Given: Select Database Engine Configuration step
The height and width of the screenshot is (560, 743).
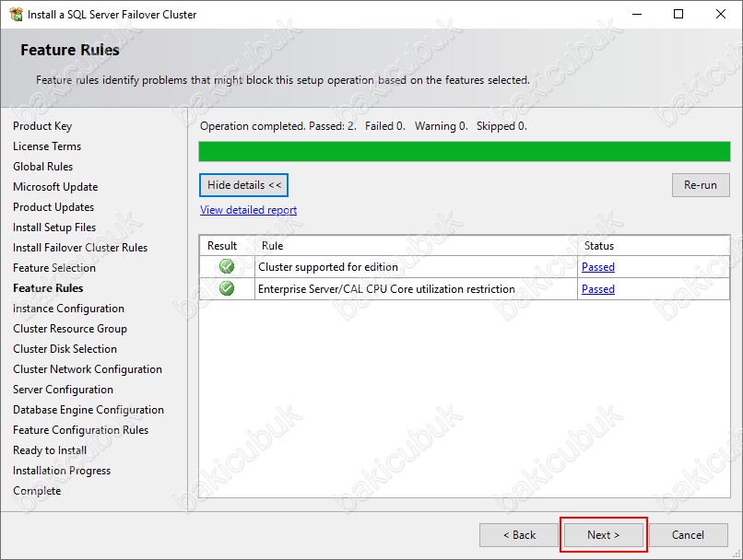Looking at the screenshot, I should [x=88, y=410].
